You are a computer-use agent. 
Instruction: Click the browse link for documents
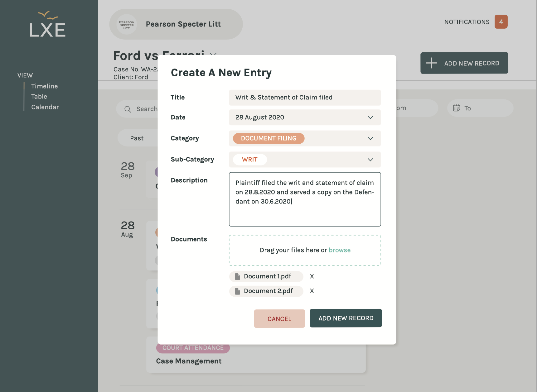pyautogui.click(x=340, y=250)
